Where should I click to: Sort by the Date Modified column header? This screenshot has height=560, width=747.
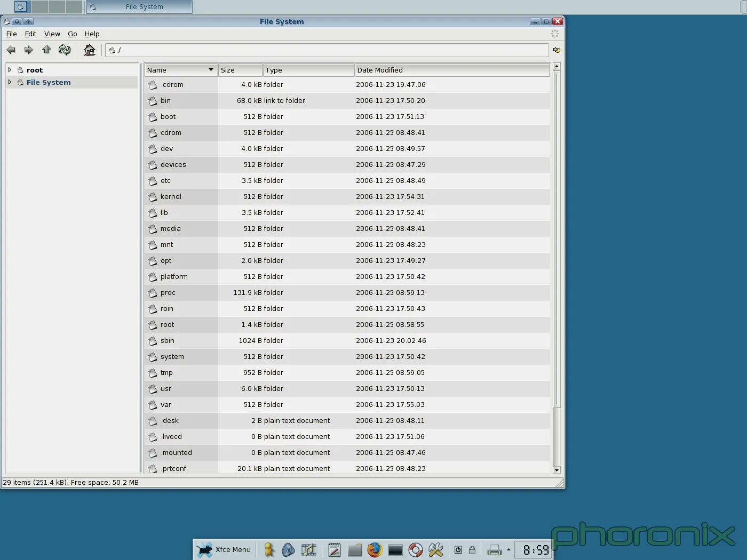(x=452, y=70)
